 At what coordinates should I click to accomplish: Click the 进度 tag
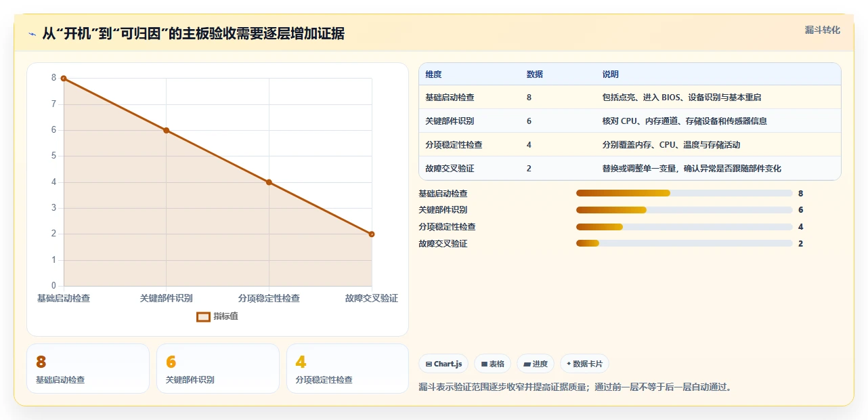536,364
